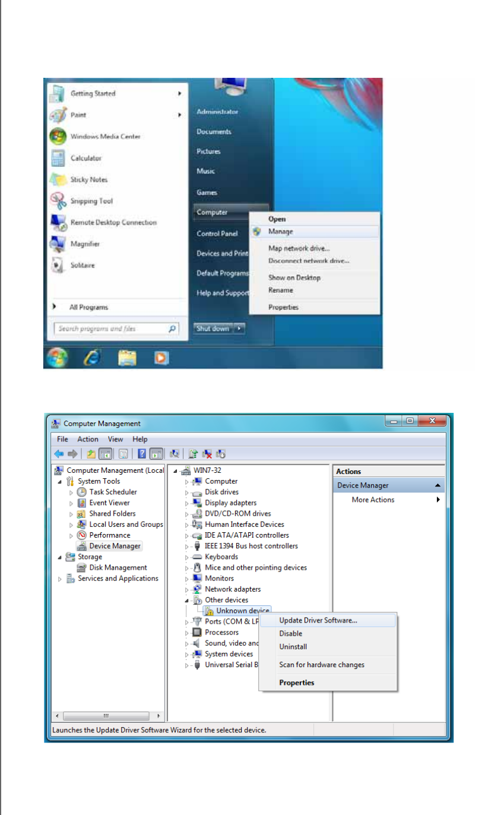Viewport: 504px width, 815px height.
Task: Click the Search programs and files box
Action: [x=116, y=328]
